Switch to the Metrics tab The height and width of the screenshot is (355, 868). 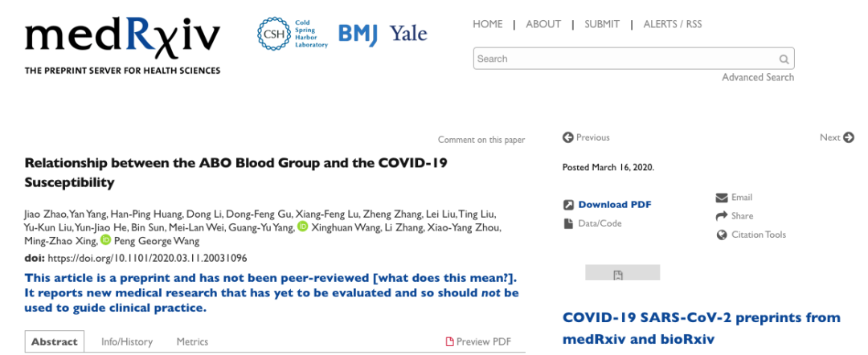[x=192, y=342]
